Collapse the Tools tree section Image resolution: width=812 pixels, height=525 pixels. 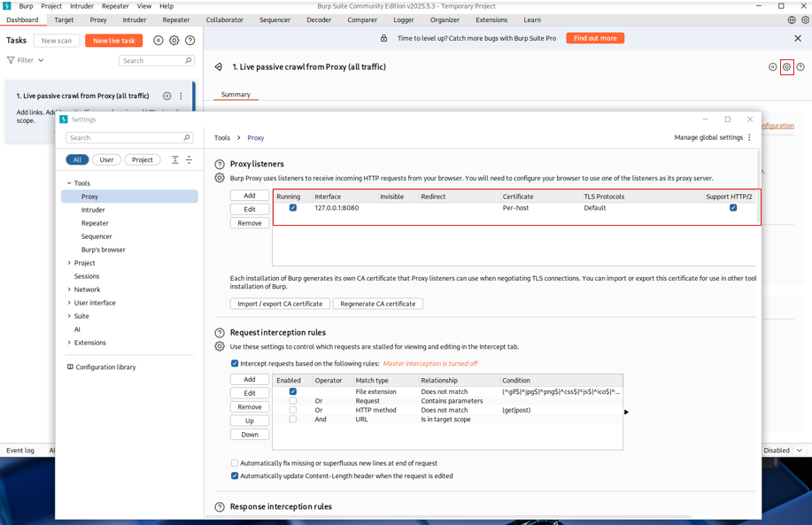tap(69, 182)
